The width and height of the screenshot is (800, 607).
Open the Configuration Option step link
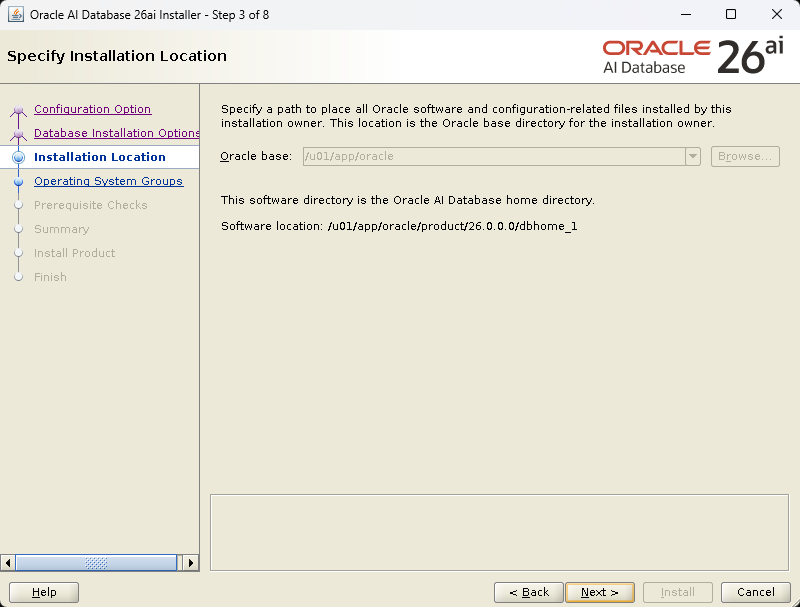click(x=92, y=109)
